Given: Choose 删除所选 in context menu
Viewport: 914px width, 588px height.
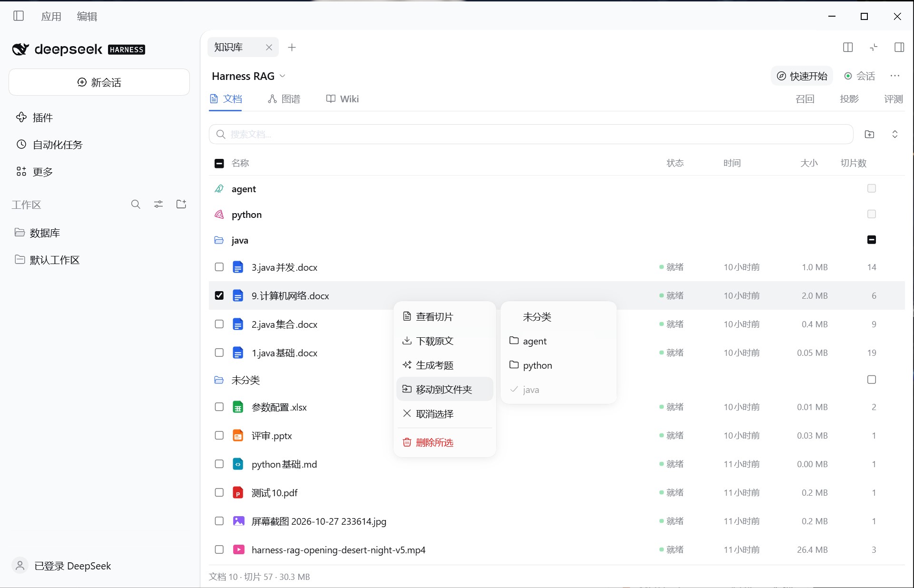Looking at the screenshot, I should coord(445,442).
